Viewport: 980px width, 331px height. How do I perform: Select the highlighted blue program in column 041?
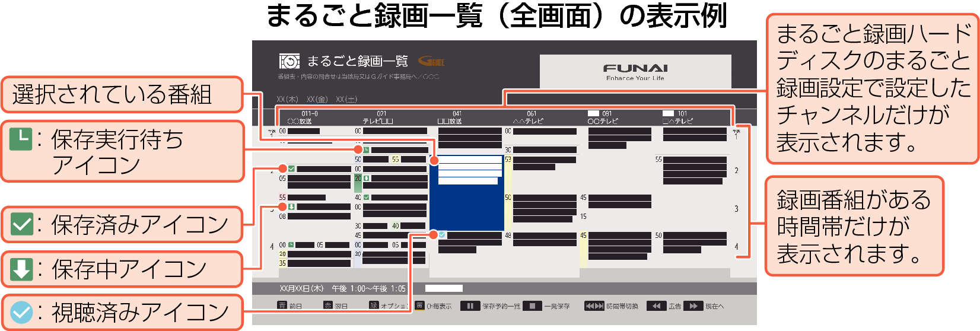click(466, 193)
